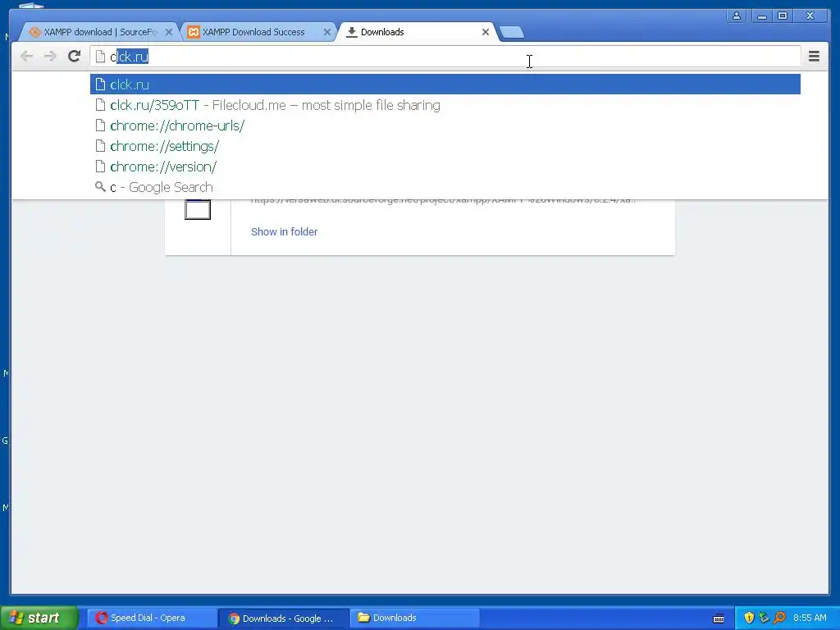Go forward using the forward arrow

pos(50,56)
